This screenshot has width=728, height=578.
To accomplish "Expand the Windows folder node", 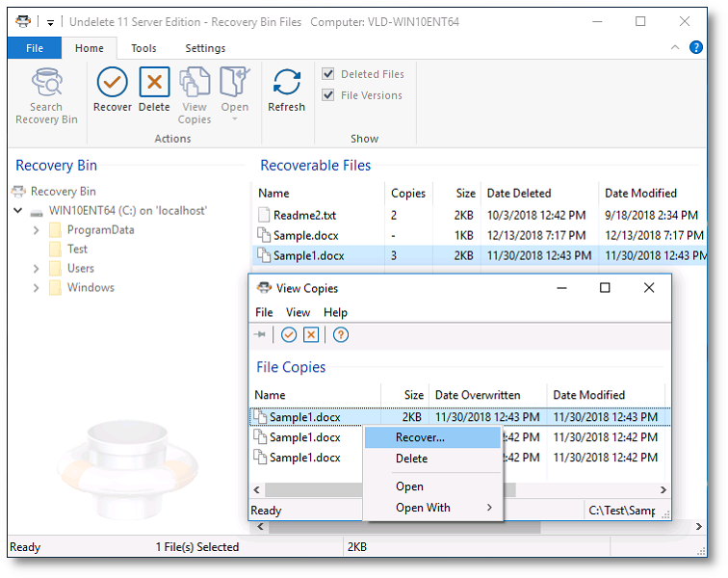I will click(x=37, y=288).
